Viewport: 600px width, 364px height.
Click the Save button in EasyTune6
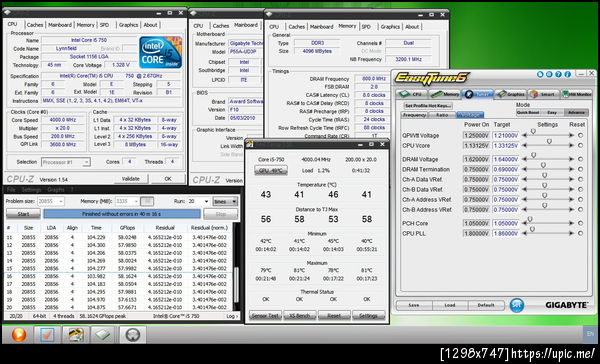(414, 305)
